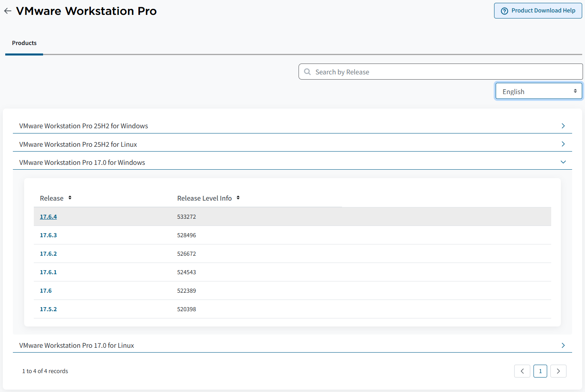Open release 17.6.2 link
Screen dimensions: 585x392
pos(48,254)
